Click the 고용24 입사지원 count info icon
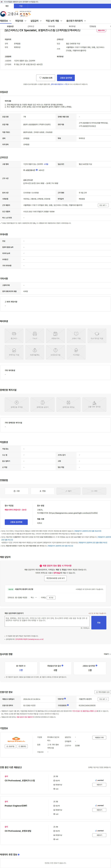 tap(97, 666)
